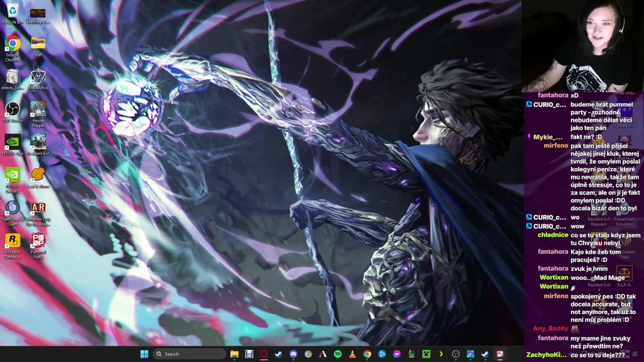Image resolution: width=644 pixels, height=362 pixels.
Task: Select the OBS Studio desktop shortcut
Action: pyautogui.click(x=13, y=112)
